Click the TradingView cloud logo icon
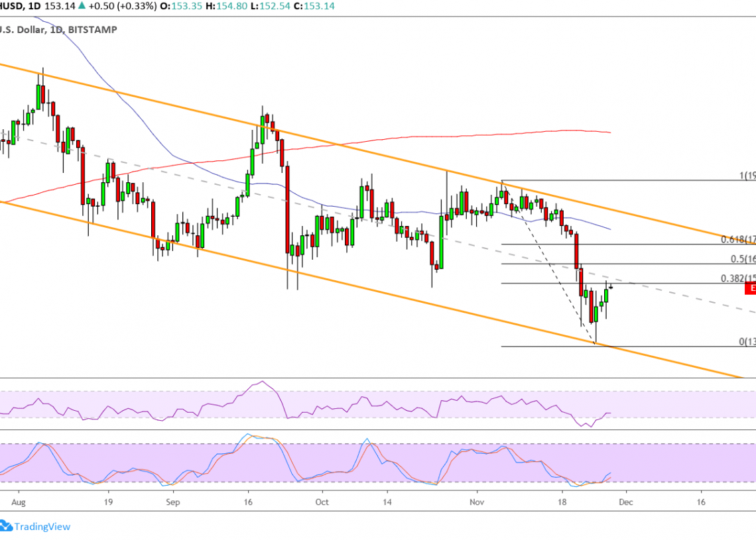Viewport: 756px width, 540px height. click(x=6, y=526)
